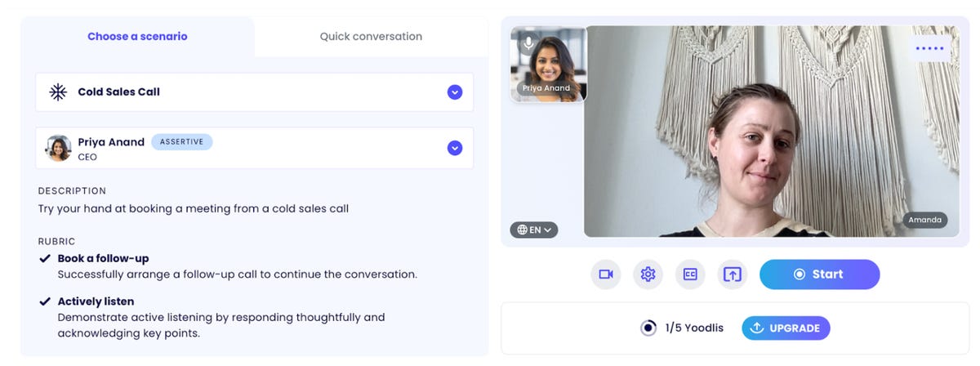Start the practice conversation

[x=819, y=274]
